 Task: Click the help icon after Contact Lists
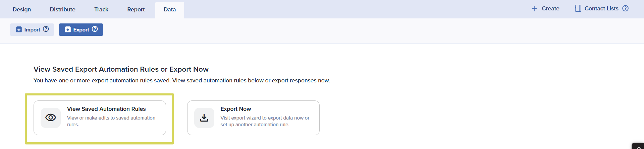(626, 8)
